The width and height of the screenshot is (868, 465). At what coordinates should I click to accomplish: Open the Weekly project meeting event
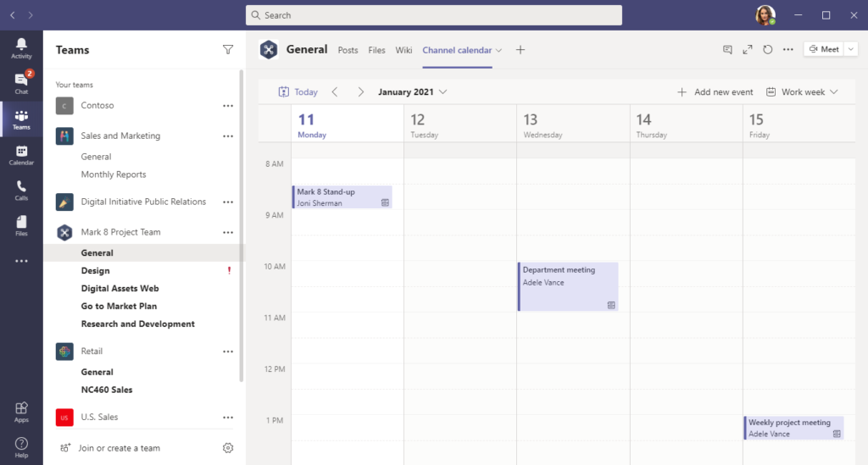click(x=793, y=428)
